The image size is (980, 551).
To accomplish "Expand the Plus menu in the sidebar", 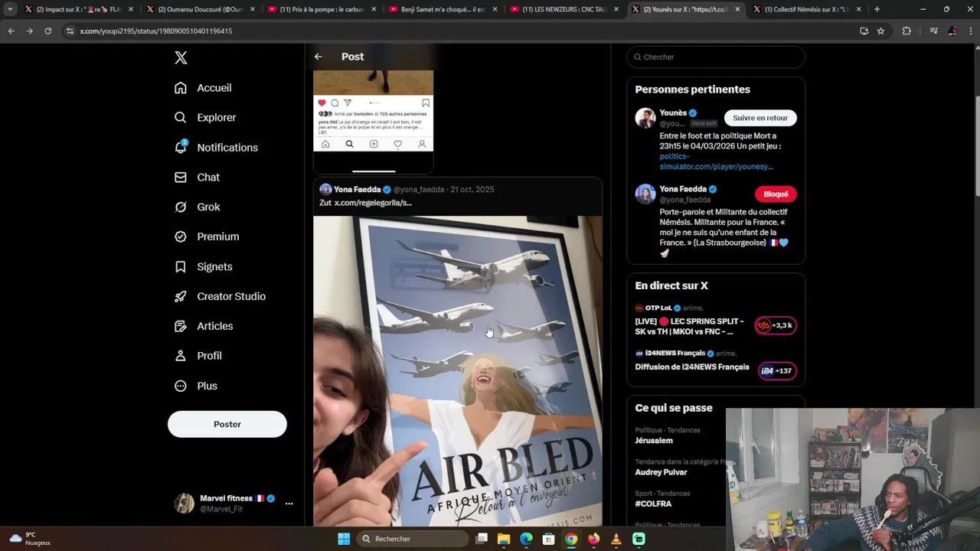I will [x=195, y=386].
